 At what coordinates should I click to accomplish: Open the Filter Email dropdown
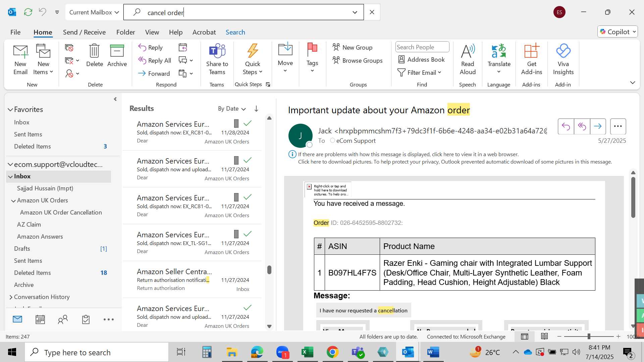click(419, 73)
